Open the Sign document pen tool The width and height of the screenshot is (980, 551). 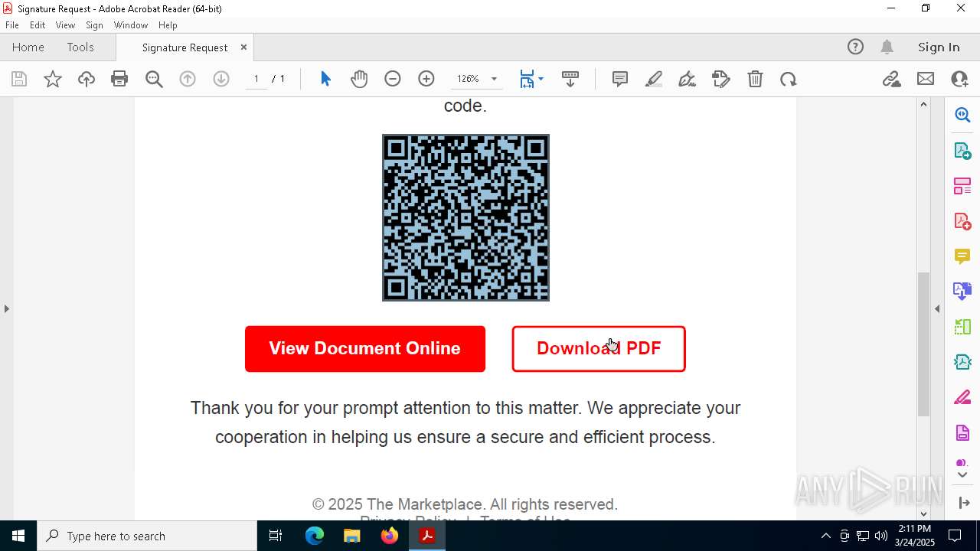688,79
